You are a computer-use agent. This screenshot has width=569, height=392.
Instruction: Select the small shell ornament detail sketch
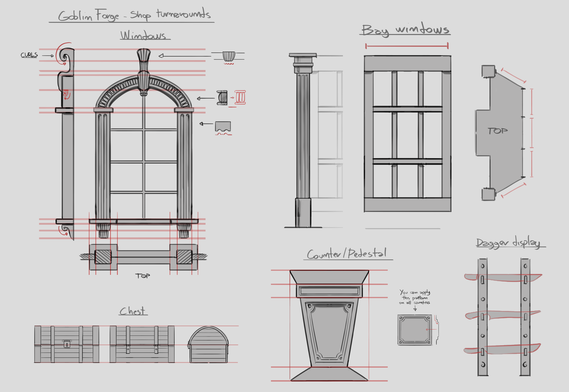pyautogui.click(x=229, y=56)
